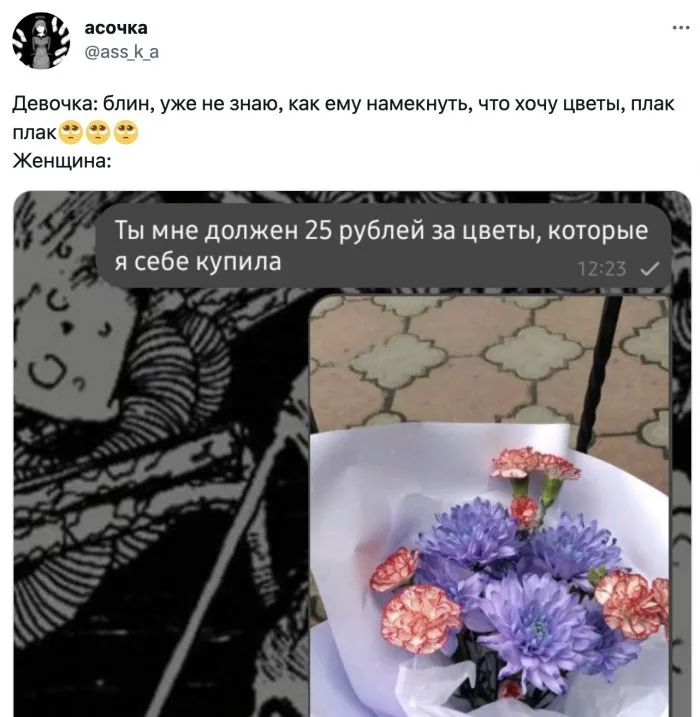Screen dimensions: 700x717
Task: Click the second bubble line я себе купила
Action: [x=198, y=262]
